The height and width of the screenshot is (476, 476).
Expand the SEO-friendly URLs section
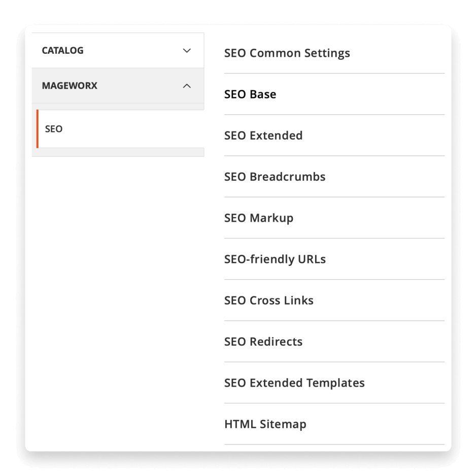275,259
